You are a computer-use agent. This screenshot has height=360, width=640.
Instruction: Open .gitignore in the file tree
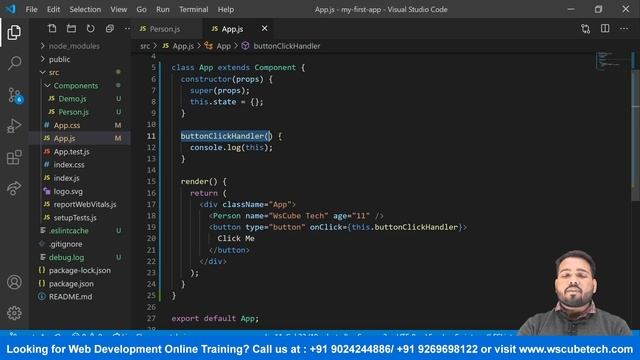pos(65,244)
